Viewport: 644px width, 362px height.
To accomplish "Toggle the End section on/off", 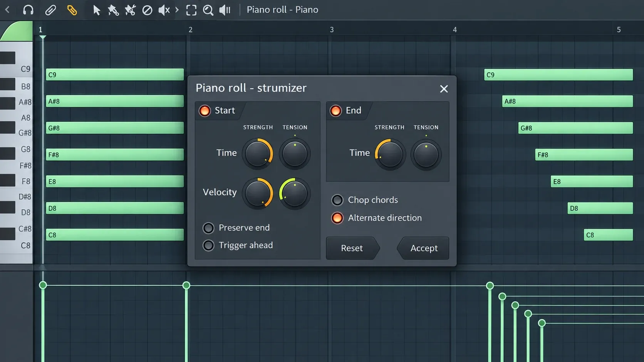I will click(335, 111).
